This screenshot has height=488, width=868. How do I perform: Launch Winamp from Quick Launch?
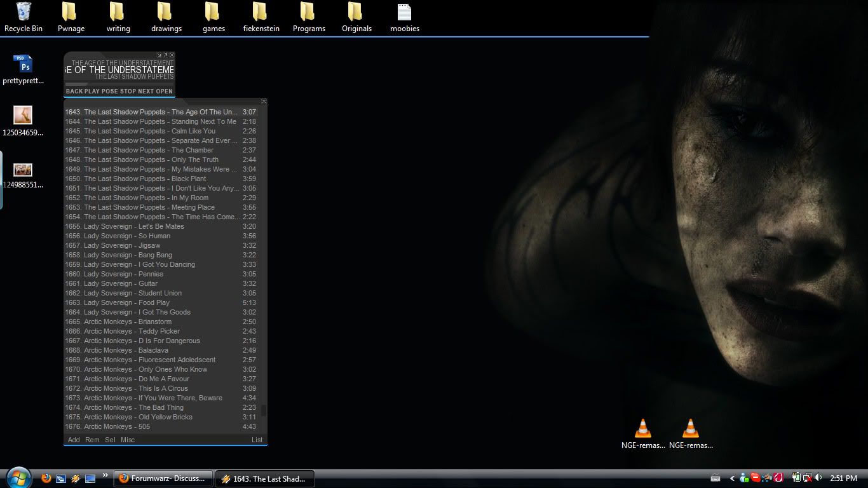[76, 478]
